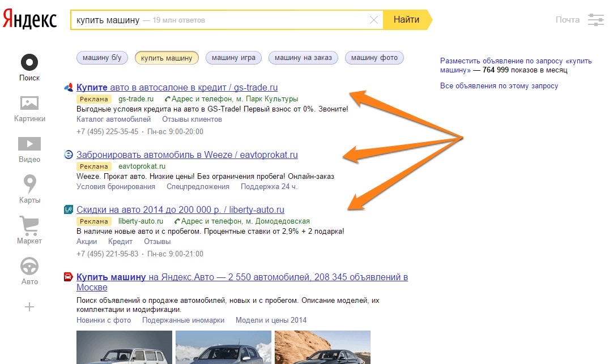Select the 'машину игра' suggestion chip
Screen dimensions: 609x364
tap(233, 58)
